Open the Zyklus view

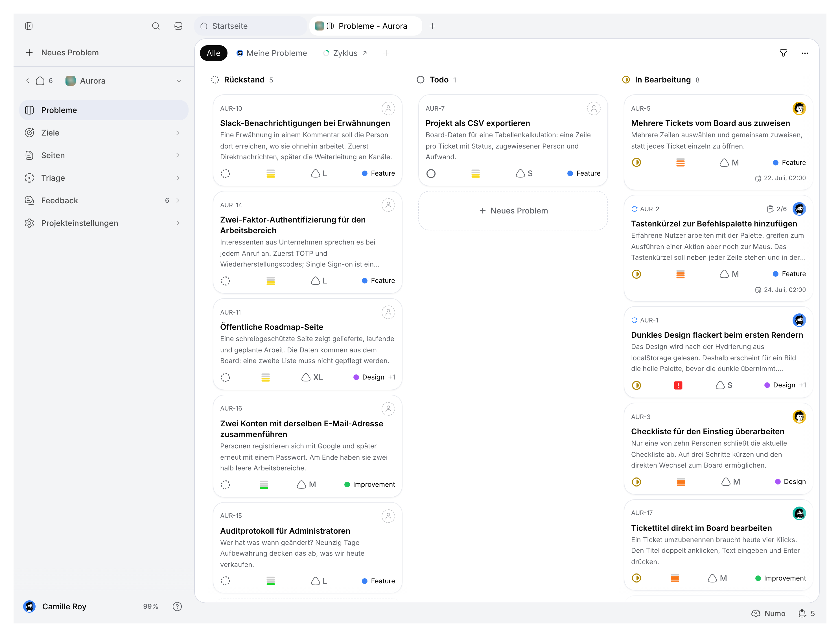point(345,53)
